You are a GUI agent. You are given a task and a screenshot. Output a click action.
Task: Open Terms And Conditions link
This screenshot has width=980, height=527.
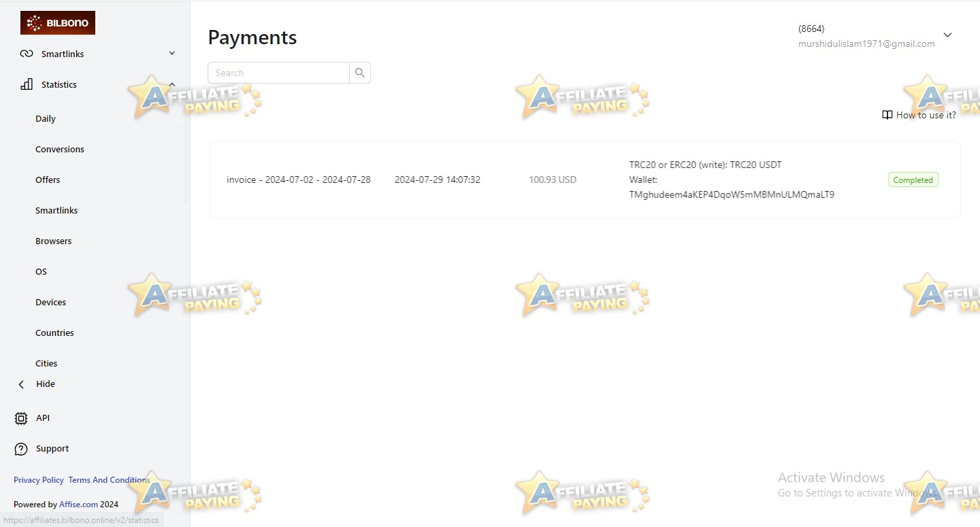coord(109,480)
